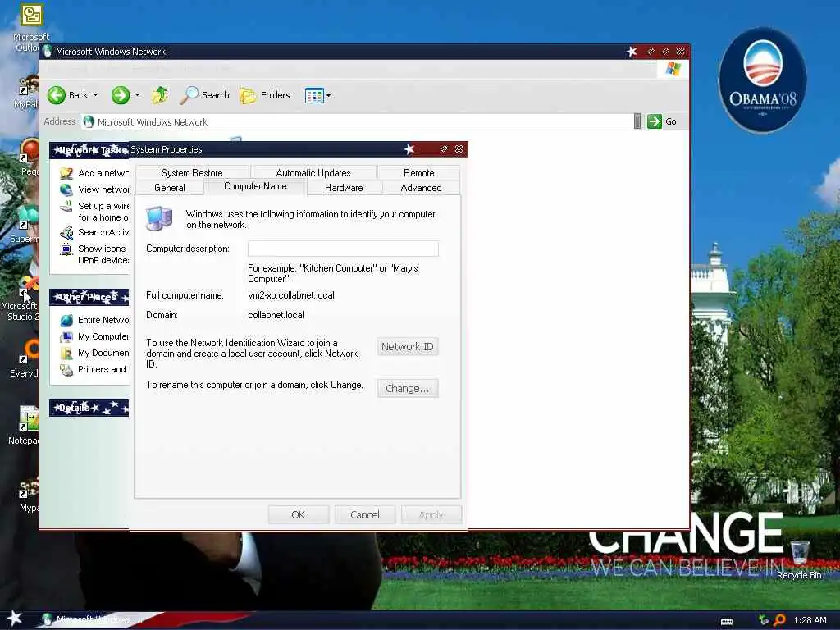The image size is (840, 630).
Task: Collapse the Other Places panel header
Action: 89,297
